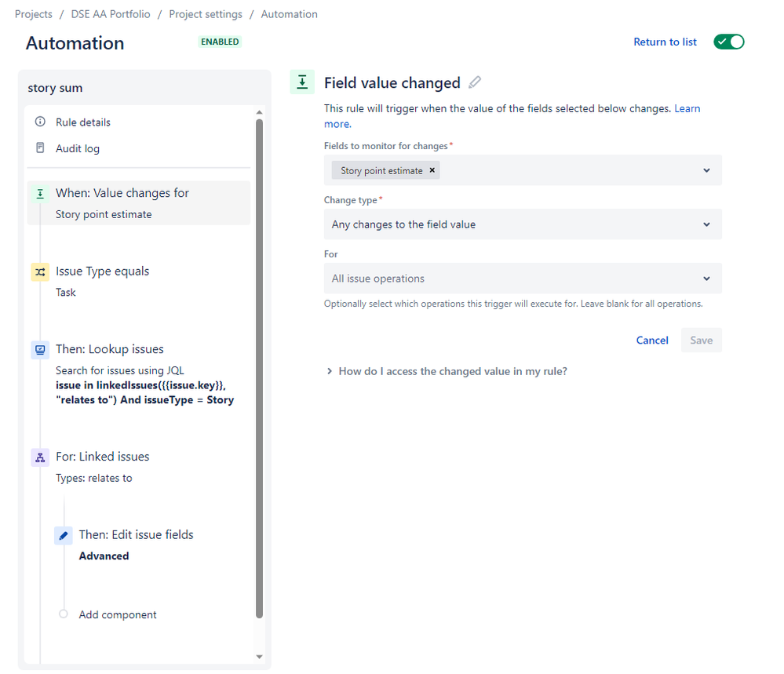Click the Return to list link

coord(665,42)
